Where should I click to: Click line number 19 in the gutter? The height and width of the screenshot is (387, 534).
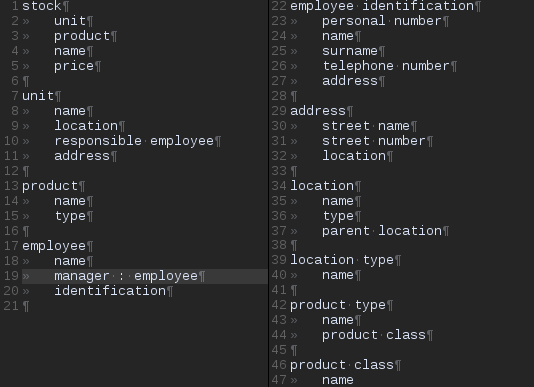click(x=11, y=276)
